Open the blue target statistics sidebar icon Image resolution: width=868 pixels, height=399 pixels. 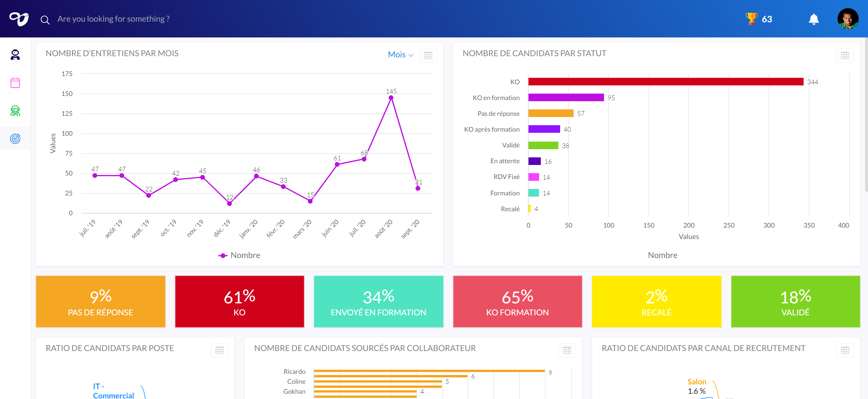[x=15, y=138]
